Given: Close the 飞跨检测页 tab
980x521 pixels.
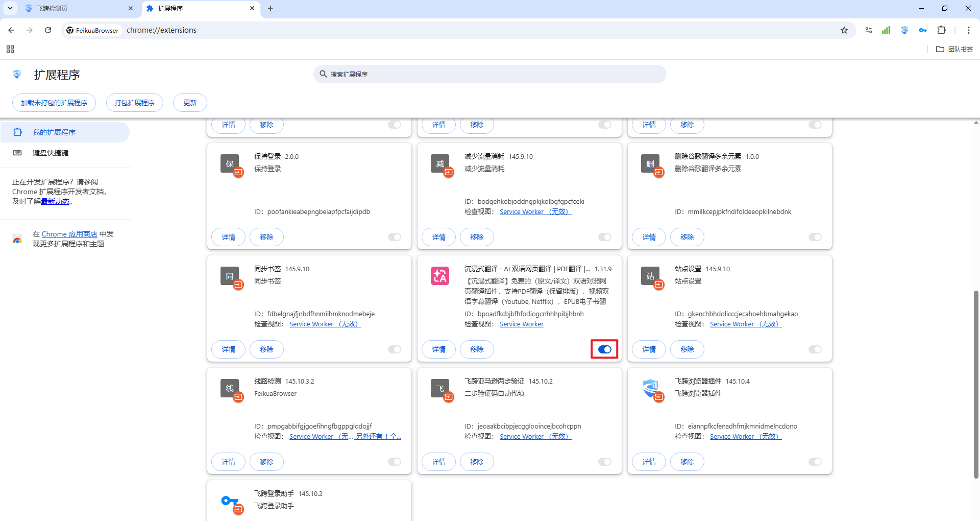Looking at the screenshot, I should [x=131, y=8].
